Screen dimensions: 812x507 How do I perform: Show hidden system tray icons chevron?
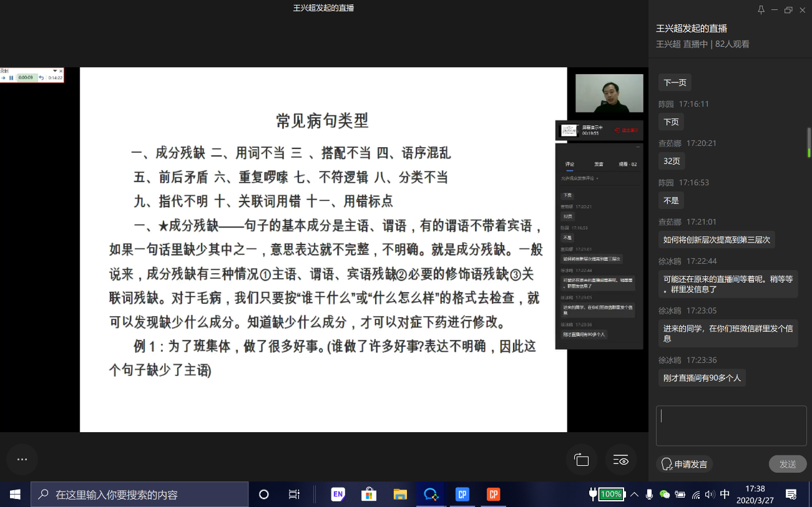634,495
